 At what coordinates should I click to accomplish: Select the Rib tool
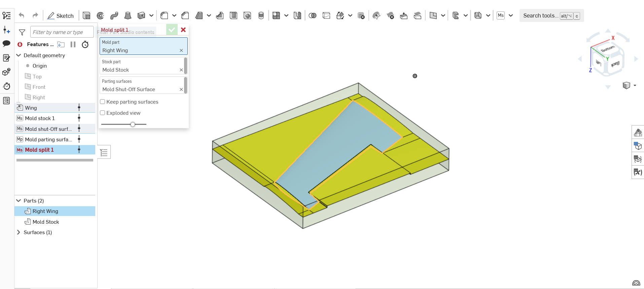click(220, 15)
